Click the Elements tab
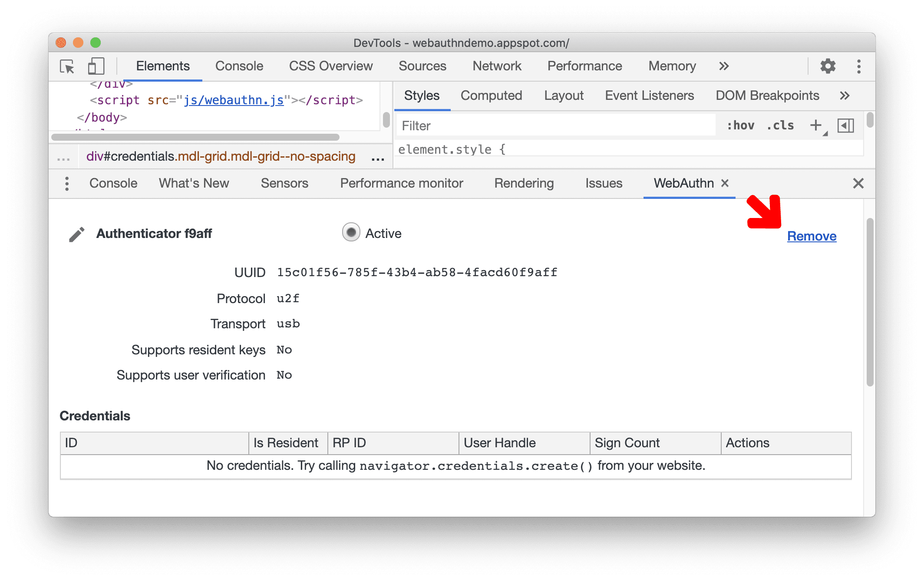Image resolution: width=924 pixels, height=581 pixels. pyautogui.click(x=162, y=65)
